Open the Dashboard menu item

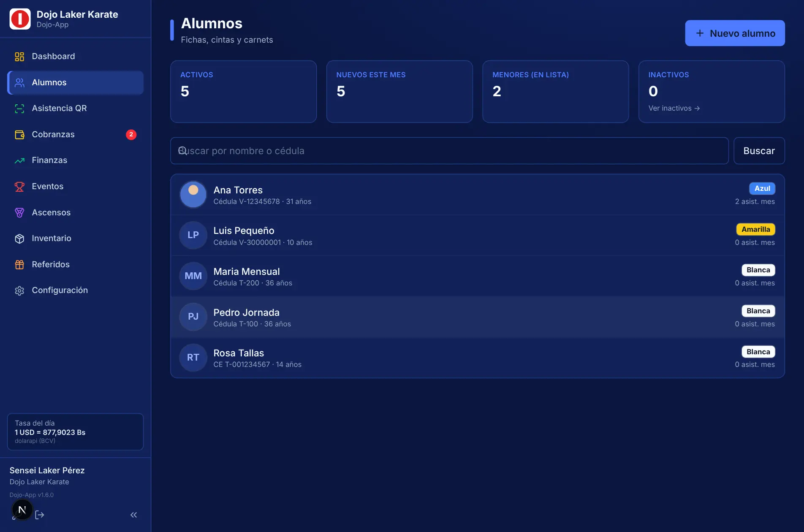click(75, 56)
